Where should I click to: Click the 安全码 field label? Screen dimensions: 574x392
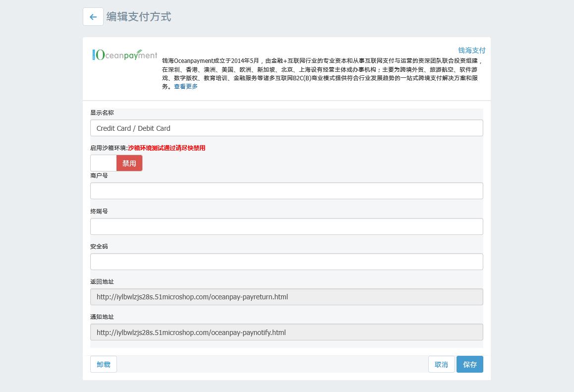pyautogui.click(x=99, y=246)
